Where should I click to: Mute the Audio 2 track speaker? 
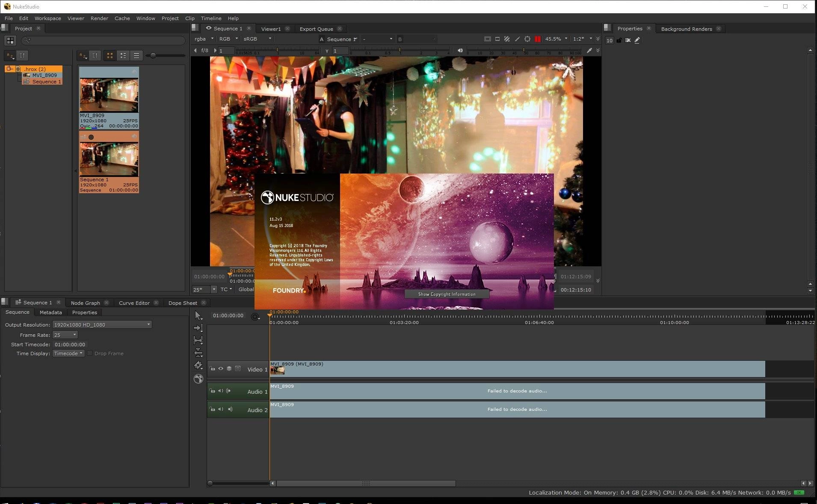[220, 409]
